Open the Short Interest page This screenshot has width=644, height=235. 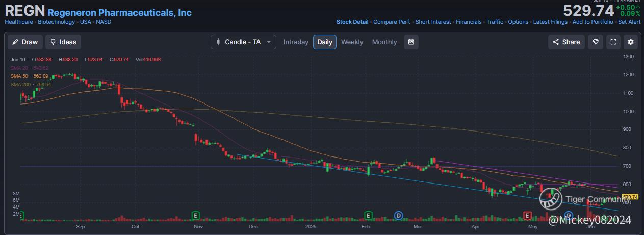pyautogui.click(x=433, y=22)
